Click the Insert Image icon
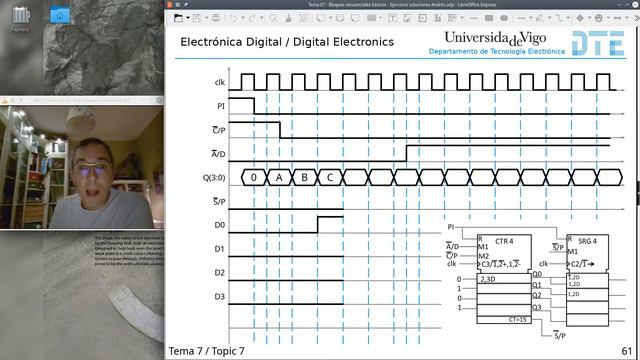Screen dimensions: 640x360 [x=407, y=18]
